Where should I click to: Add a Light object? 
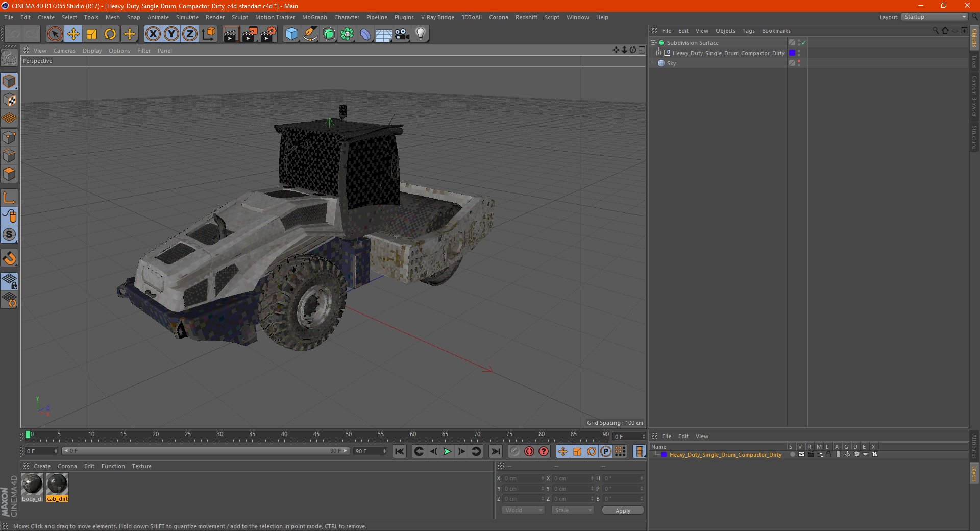(x=421, y=34)
